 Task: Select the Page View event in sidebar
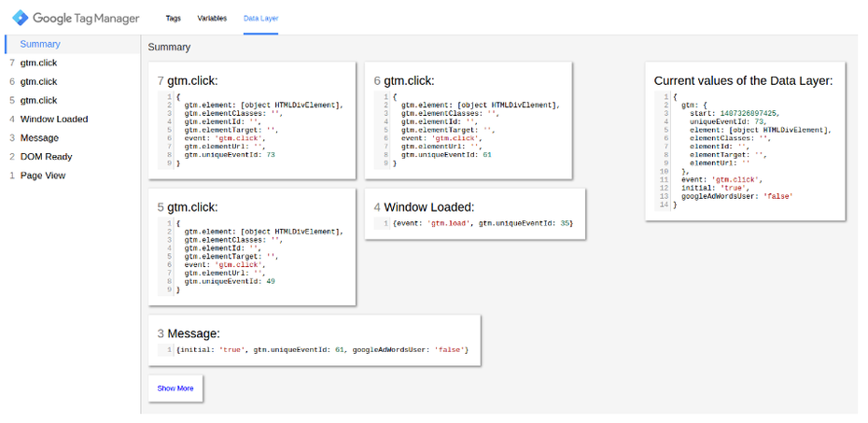(43, 175)
